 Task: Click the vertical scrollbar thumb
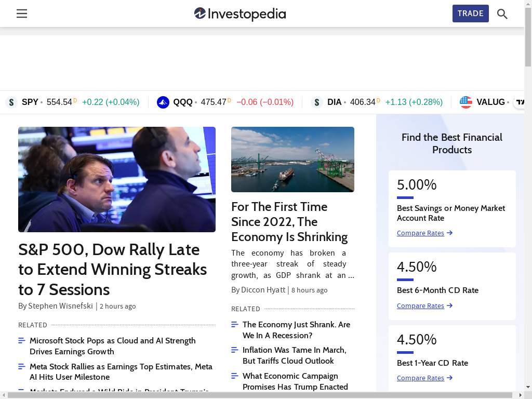(528, 37)
